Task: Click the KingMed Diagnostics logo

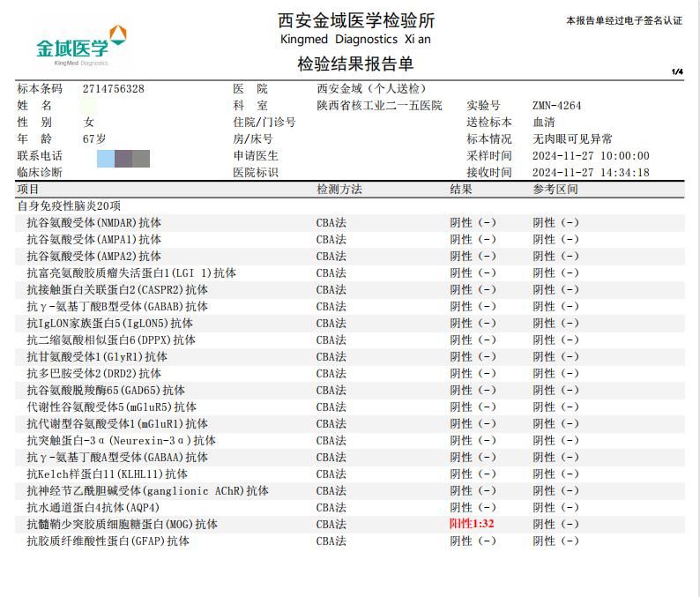Action: [81, 47]
